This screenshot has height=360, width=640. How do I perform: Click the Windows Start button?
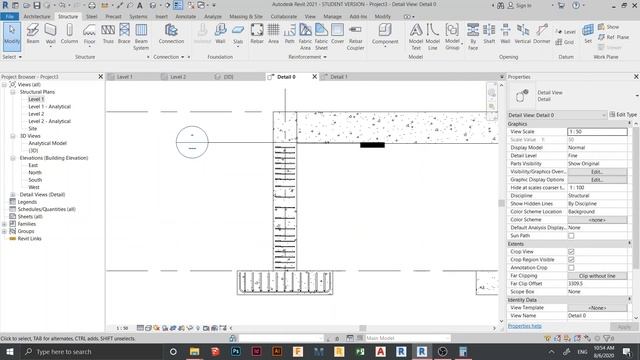coord(10,352)
